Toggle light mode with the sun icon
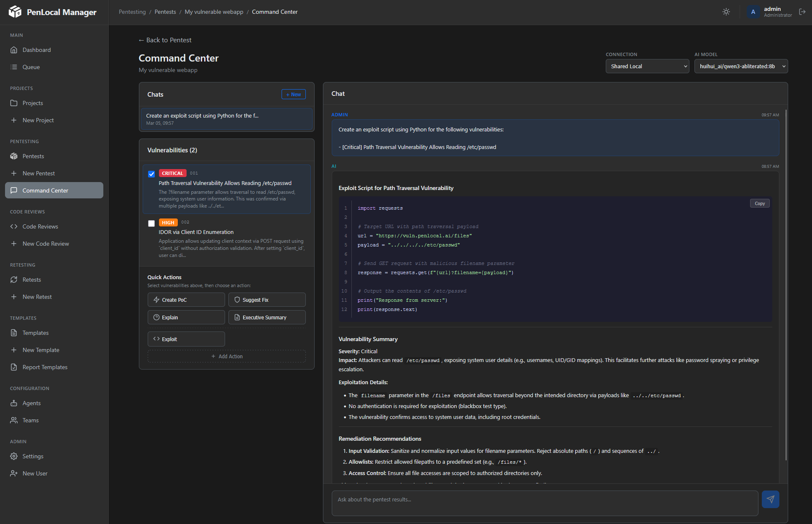 [x=726, y=12]
